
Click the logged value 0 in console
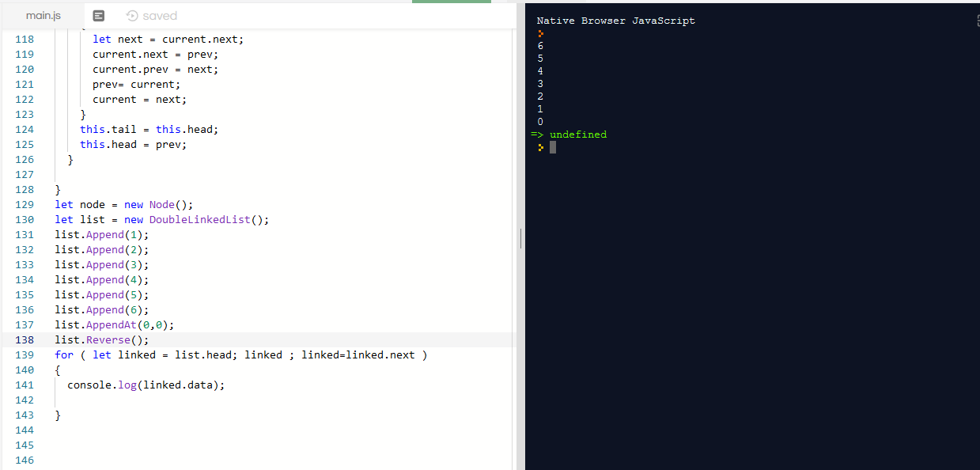[x=540, y=121]
